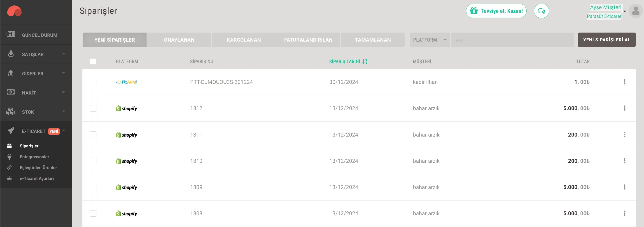Check the order 1808 checkbox
The image size is (644, 227).
(x=93, y=213)
